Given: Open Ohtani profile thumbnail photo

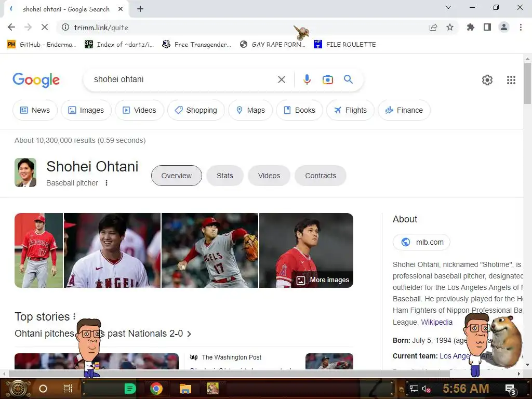Looking at the screenshot, I should [25, 172].
